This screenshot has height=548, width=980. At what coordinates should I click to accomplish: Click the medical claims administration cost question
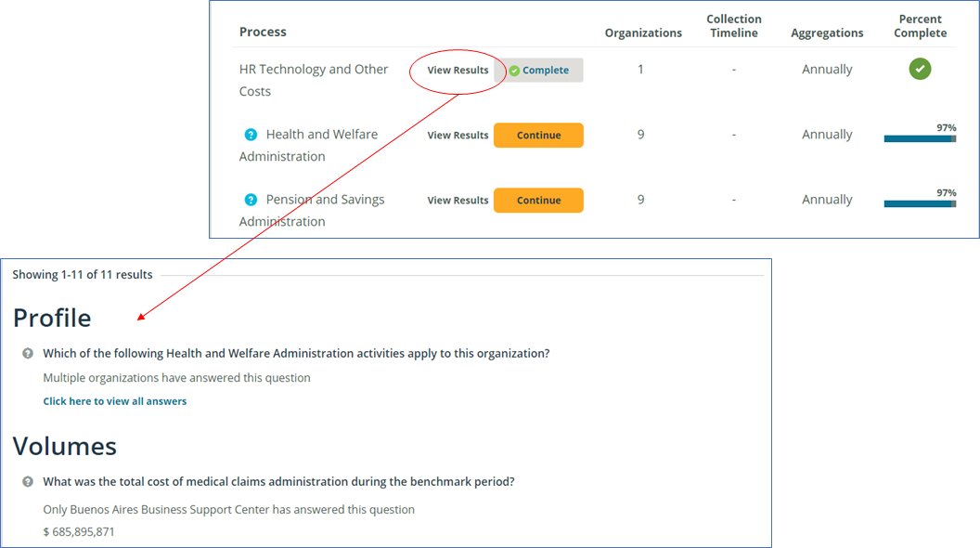pos(278,482)
